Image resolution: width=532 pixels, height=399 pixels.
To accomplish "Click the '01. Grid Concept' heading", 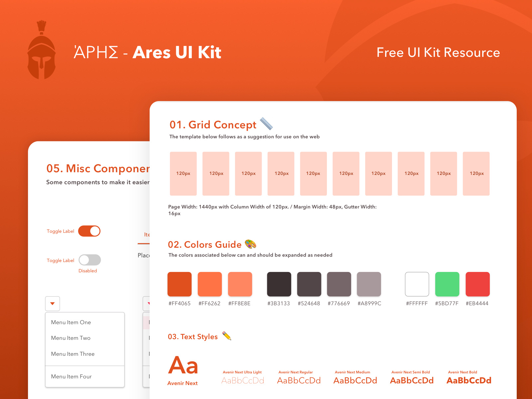I will tap(213, 125).
